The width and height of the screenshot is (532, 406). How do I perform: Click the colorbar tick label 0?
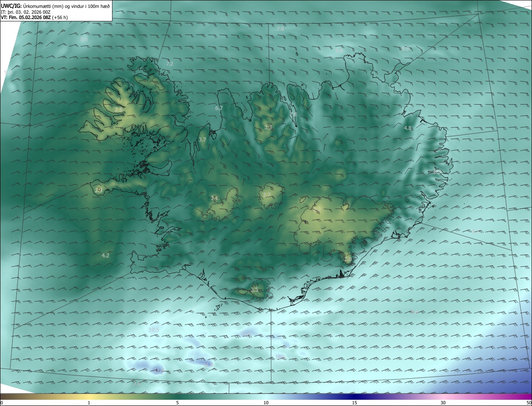point(1,403)
